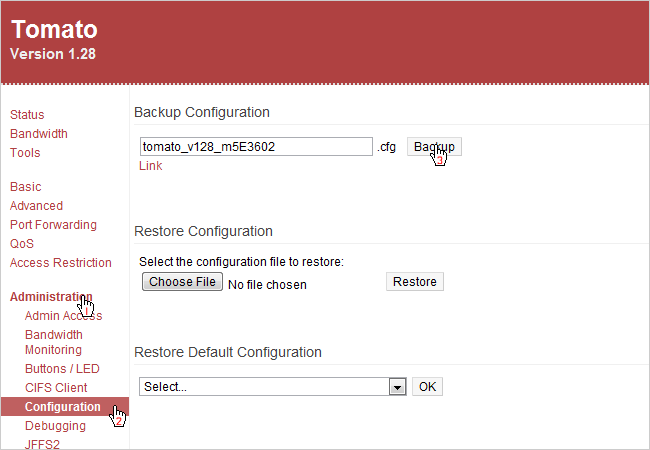Click the highlighted Configuration menu item
Image resolution: width=650 pixels, height=450 pixels.
tap(62, 407)
